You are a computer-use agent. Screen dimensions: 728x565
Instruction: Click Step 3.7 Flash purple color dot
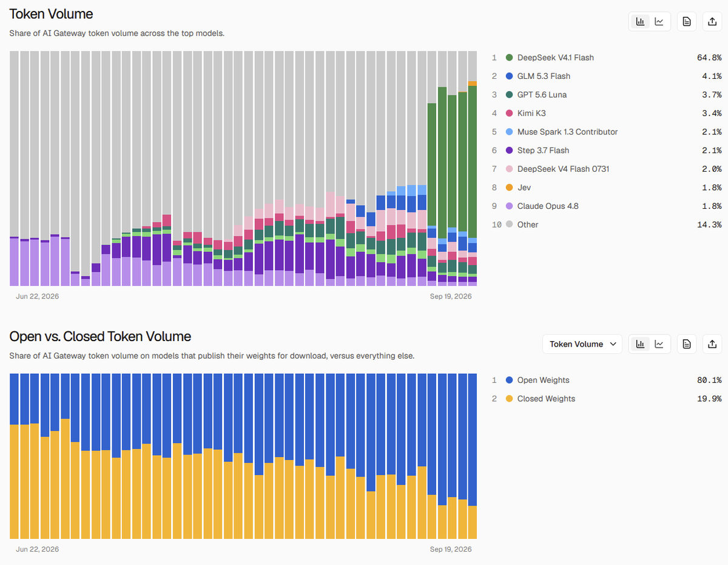click(x=509, y=151)
